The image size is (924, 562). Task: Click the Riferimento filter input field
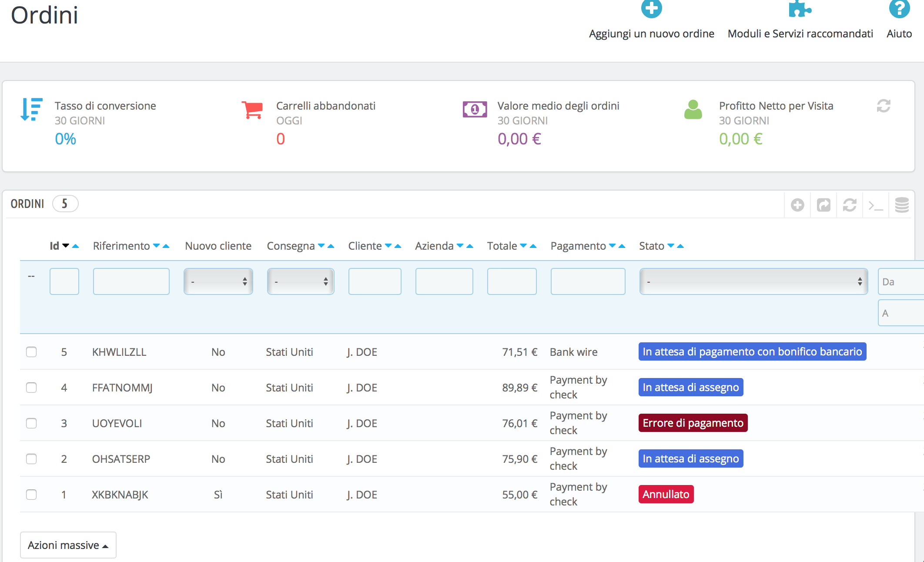click(131, 282)
